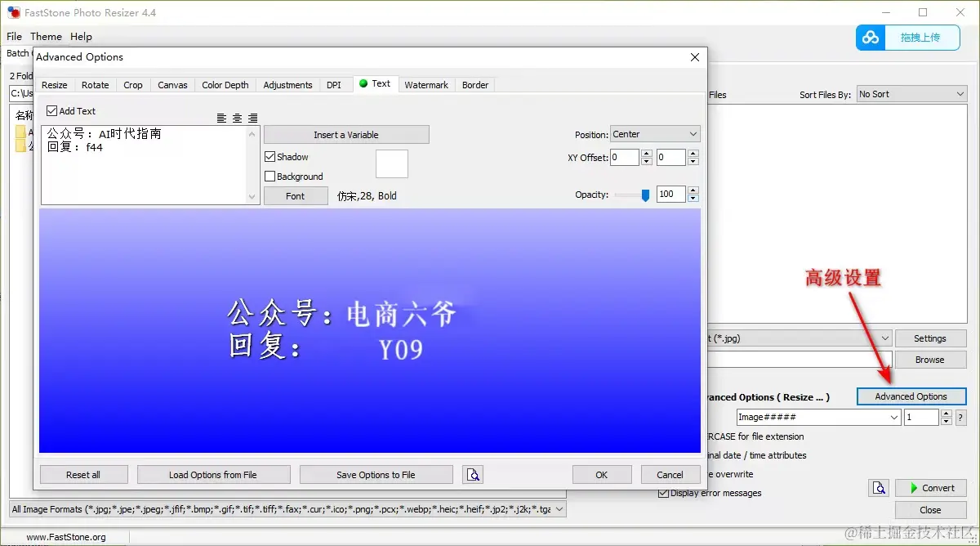This screenshot has width=980, height=546.
Task: Enable the Background checkbox
Action: click(x=269, y=176)
